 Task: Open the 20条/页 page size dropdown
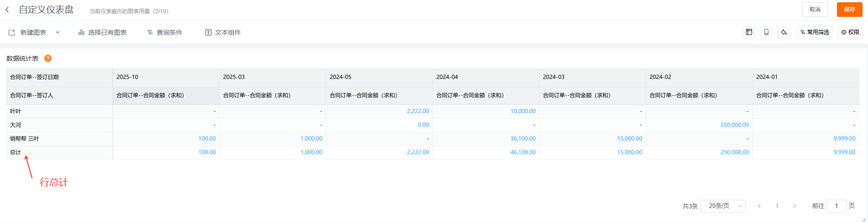coord(723,206)
